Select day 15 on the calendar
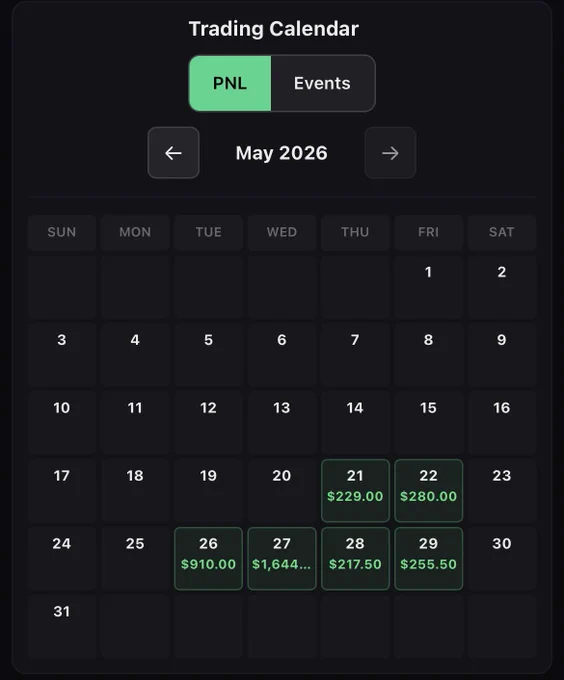Viewport: 564px width, 680px height. point(428,423)
